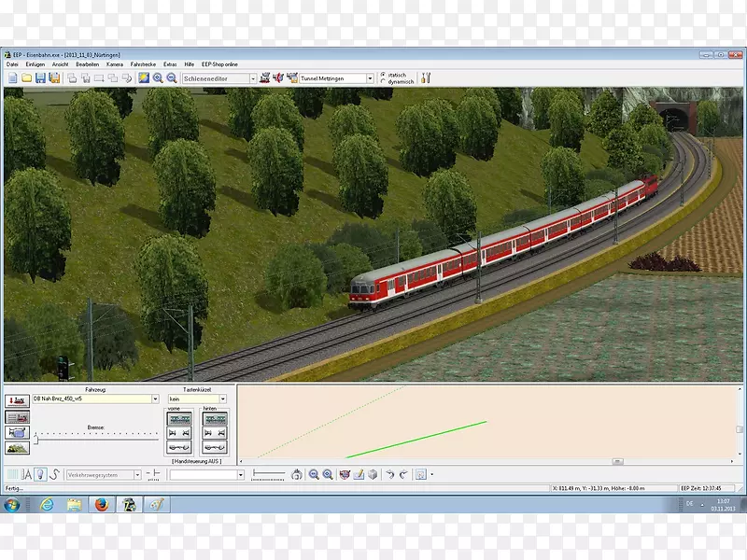The height and width of the screenshot is (560, 747).
Task: Open the Tunnel Metzingen camera dropdown
Action: (x=370, y=78)
